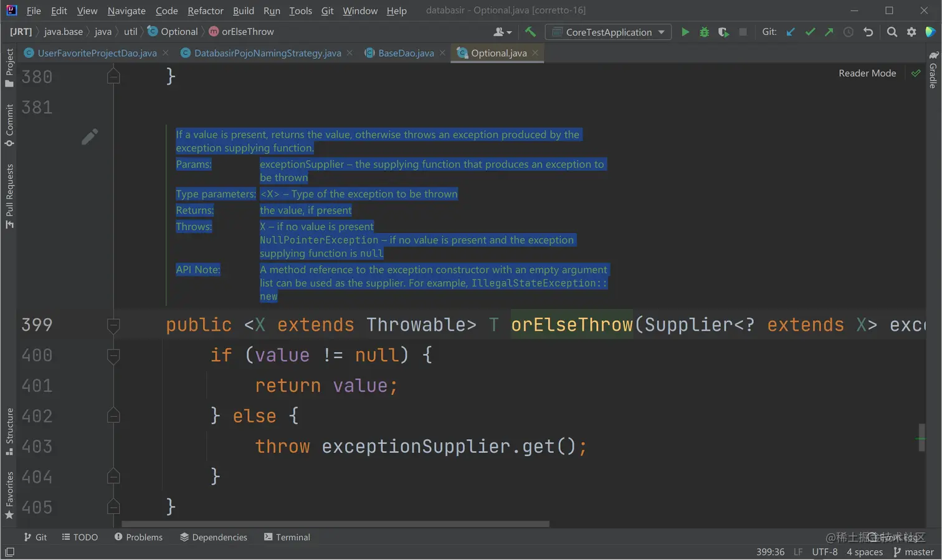Click the Rollback undo arrow icon
The image size is (942, 560).
(868, 32)
